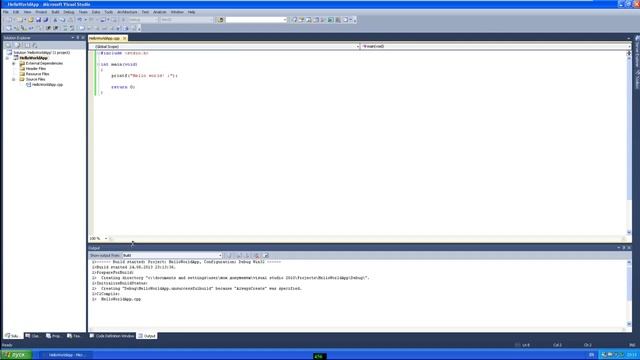Click the Open File toolbar icon
Image resolution: width=640 pixels, height=360 pixels.
coord(31,20)
